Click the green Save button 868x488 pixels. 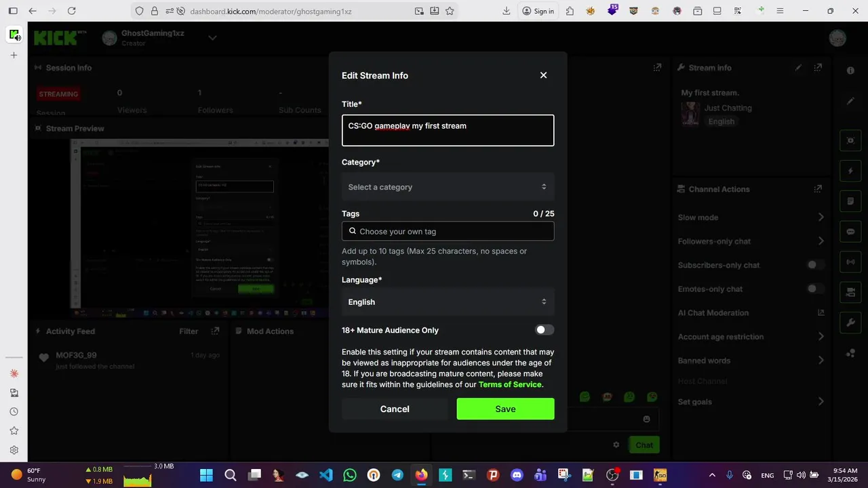pos(505,409)
